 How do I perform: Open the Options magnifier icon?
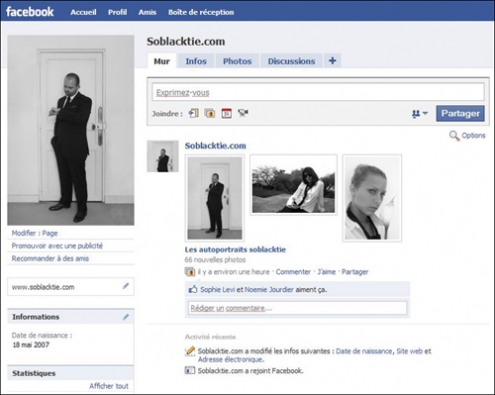(x=454, y=136)
